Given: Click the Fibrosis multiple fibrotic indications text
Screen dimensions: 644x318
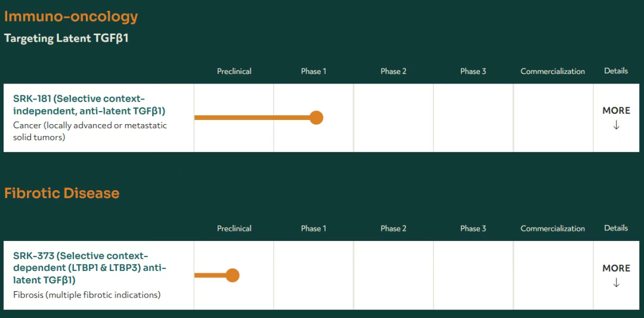Looking at the screenshot, I should point(87,295).
